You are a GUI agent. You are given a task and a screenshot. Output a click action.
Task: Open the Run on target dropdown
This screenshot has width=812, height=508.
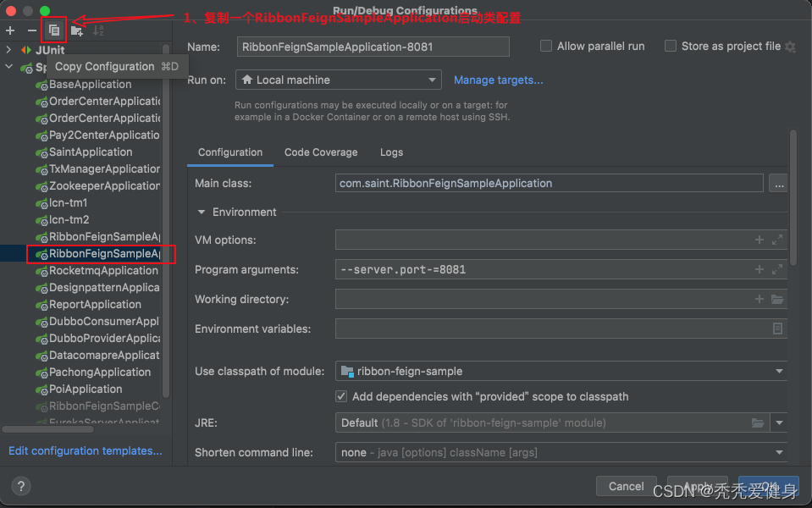coord(338,80)
